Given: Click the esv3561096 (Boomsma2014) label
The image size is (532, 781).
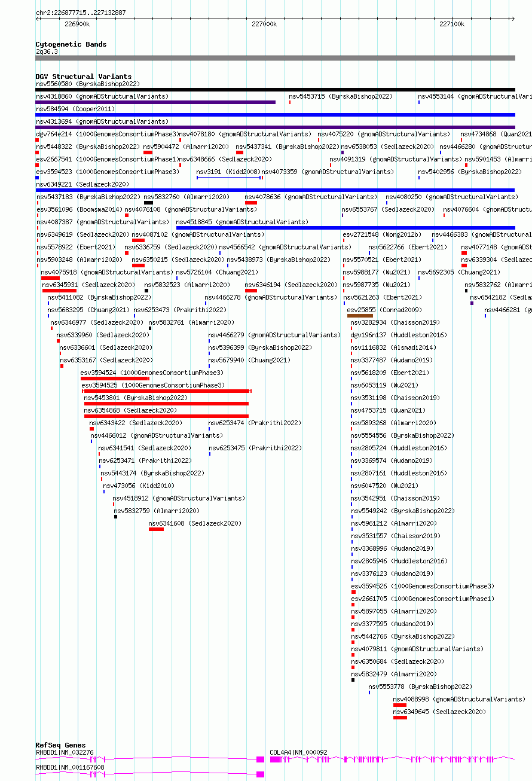Looking at the screenshot, I should click(x=79, y=210).
